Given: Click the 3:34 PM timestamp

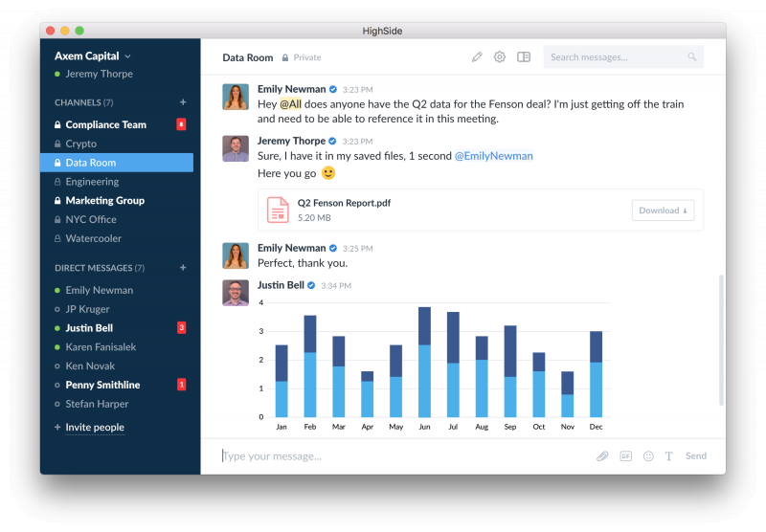Looking at the screenshot, I should coord(336,285).
